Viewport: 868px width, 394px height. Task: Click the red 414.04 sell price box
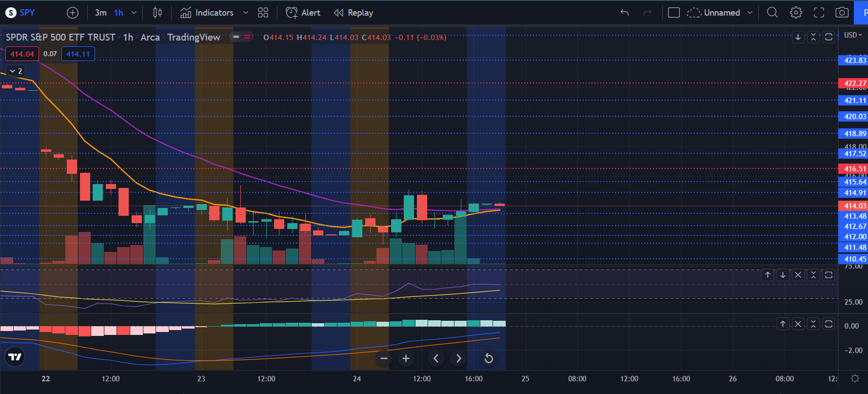(x=22, y=54)
